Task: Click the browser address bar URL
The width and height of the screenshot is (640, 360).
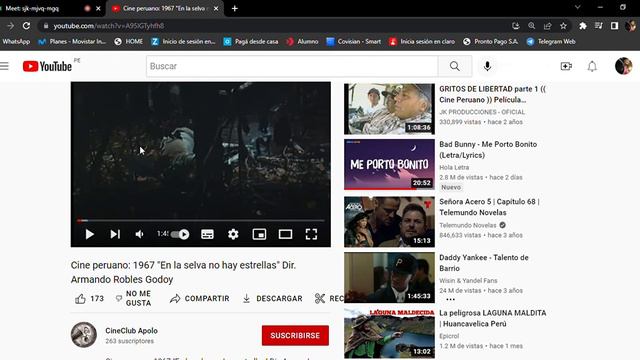Action: (x=109, y=26)
